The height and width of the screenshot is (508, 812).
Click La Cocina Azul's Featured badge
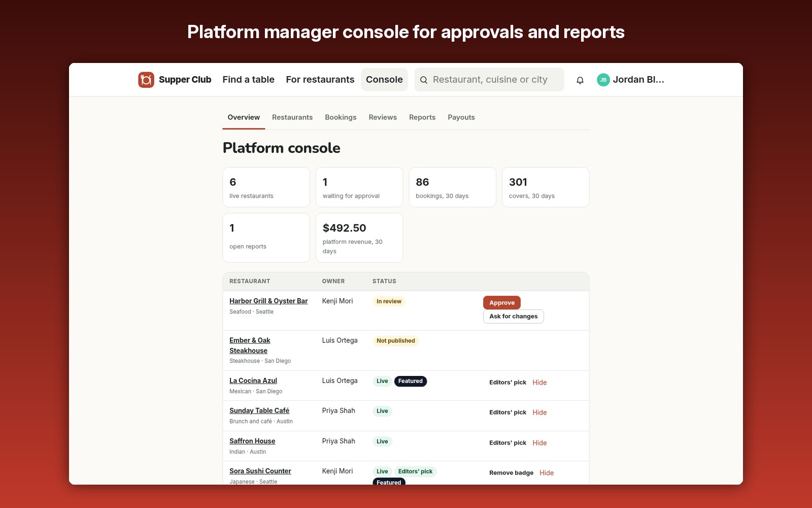pyautogui.click(x=410, y=381)
